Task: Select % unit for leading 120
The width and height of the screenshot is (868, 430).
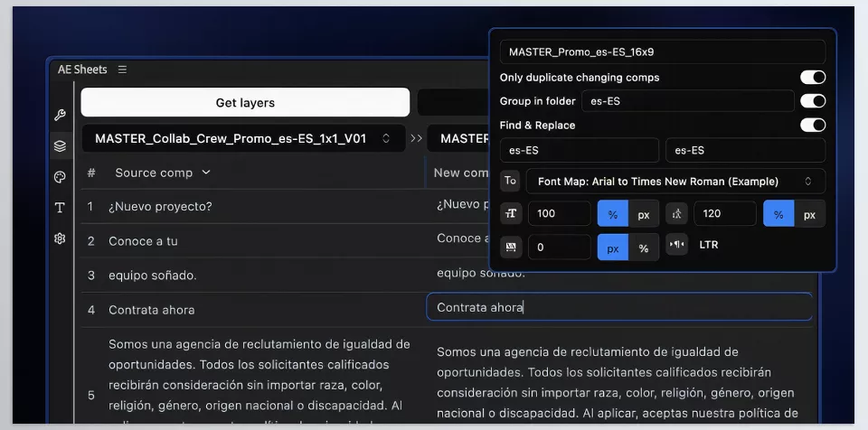Action: pyautogui.click(x=778, y=214)
